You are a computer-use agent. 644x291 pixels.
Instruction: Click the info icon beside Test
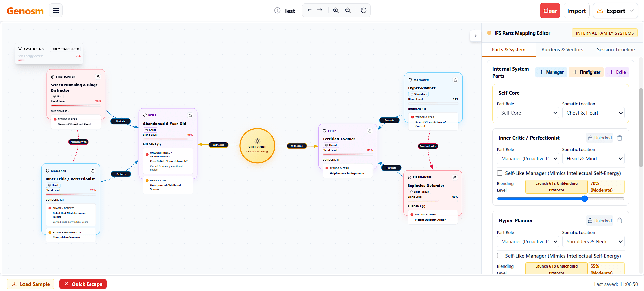[x=277, y=10]
